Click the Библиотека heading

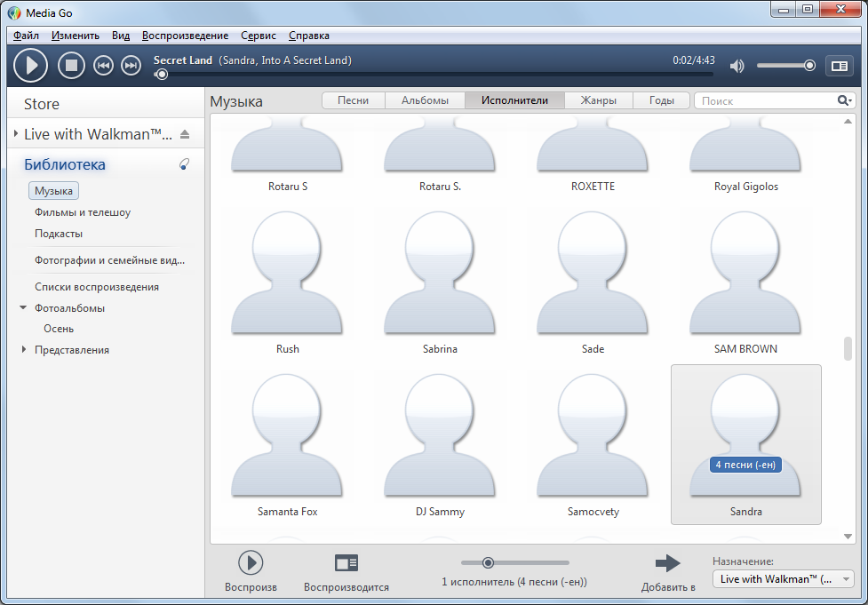click(65, 164)
